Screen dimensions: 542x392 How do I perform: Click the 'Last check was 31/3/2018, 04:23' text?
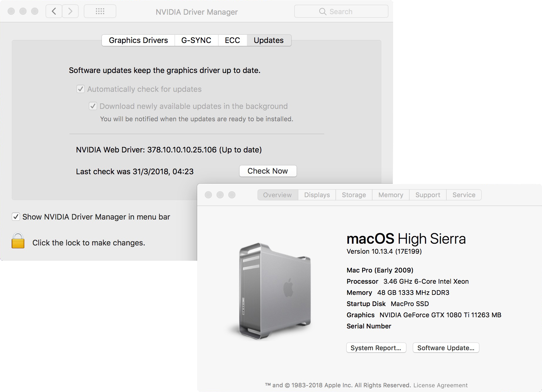tap(135, 172)
